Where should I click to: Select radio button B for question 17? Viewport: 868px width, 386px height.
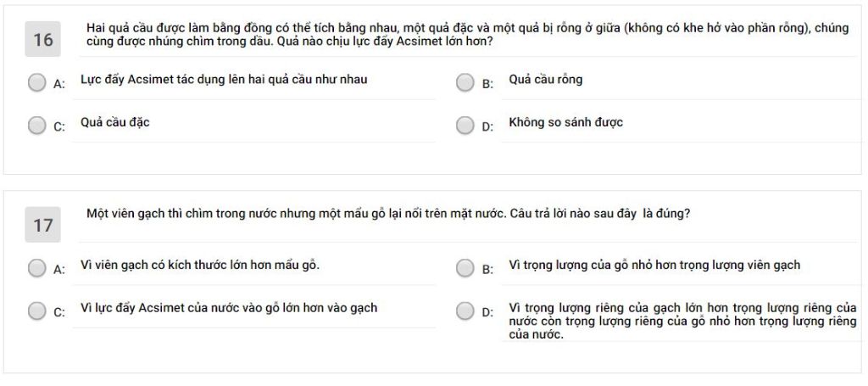(x=465, y=269)
